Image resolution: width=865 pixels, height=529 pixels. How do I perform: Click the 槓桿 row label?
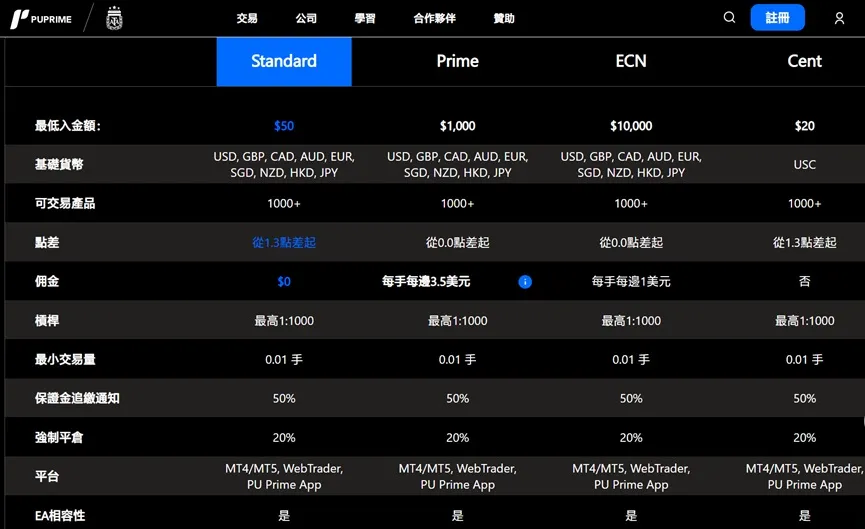tap(47, 320)
